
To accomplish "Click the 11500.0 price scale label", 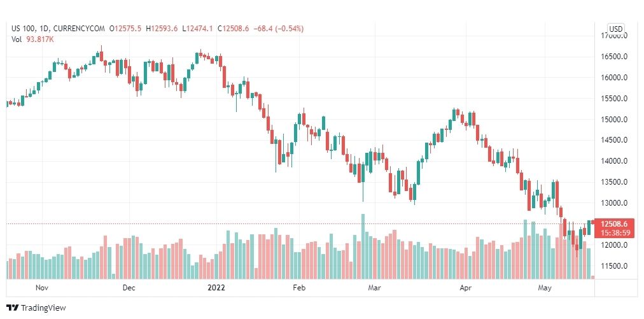I will click(x=614, y=266).
